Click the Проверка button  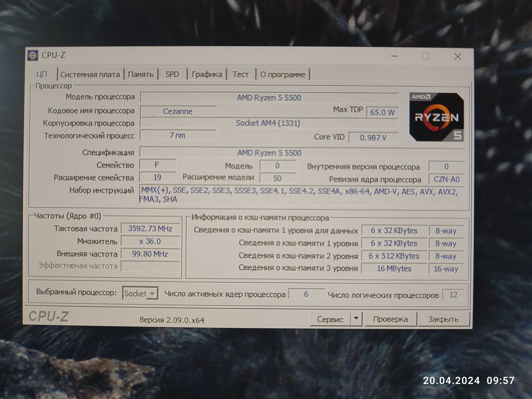pos(391,319)
